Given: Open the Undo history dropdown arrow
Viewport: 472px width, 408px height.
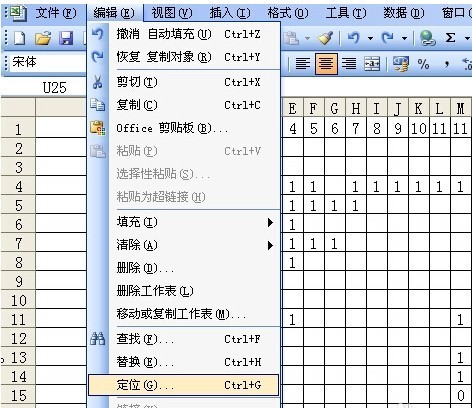Looking at the screenshot, I should coord(370,39).
